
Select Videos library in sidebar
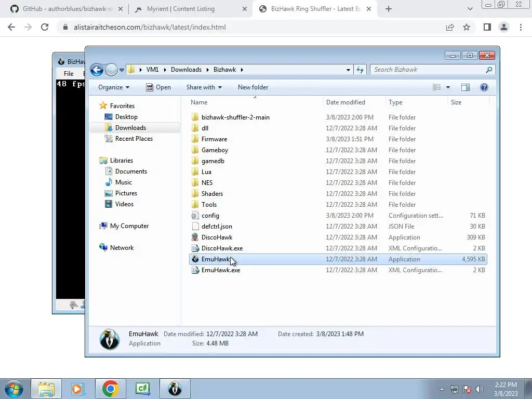tap(124, 204)
